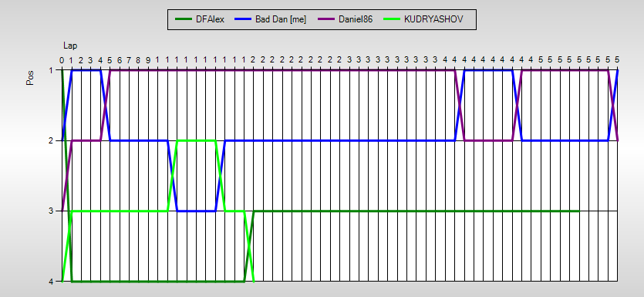Click the DFAlex dark green legend swatch
Screen dimensions: 644x297
coord(184,19)
